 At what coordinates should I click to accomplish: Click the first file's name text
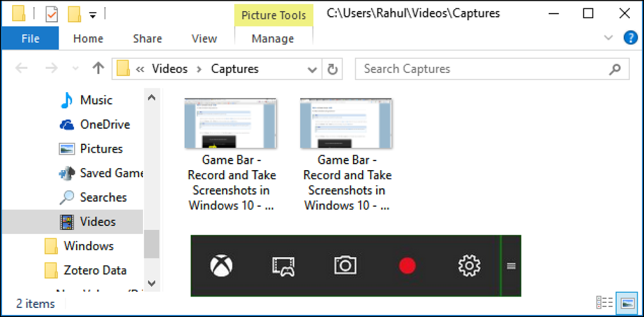tap(232, 183)
